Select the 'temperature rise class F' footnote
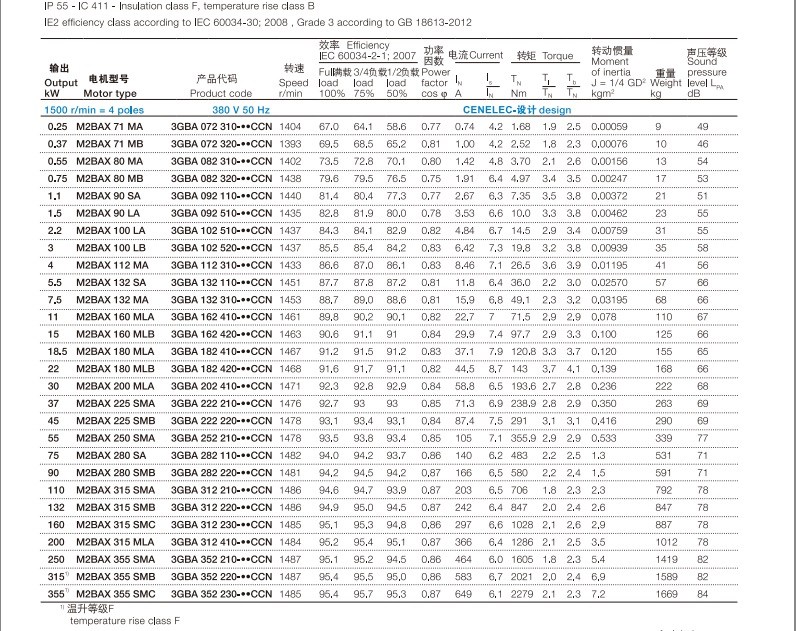The image size is (796, 631). click(x=125, y=621)
